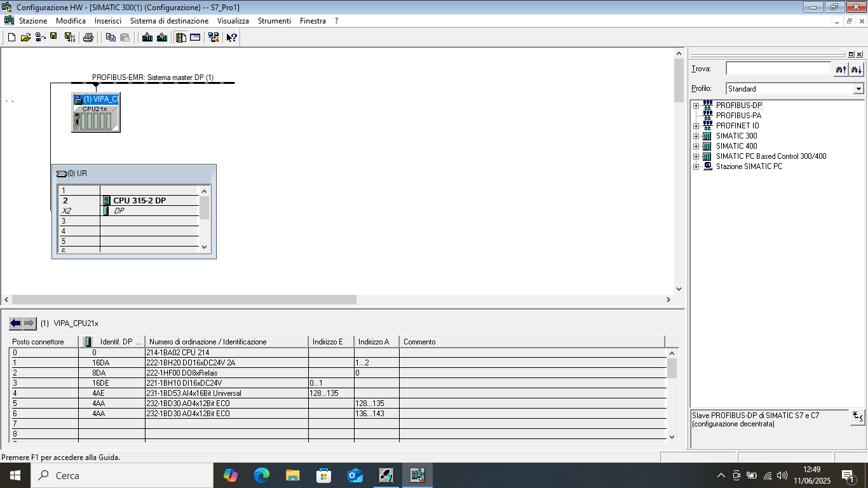Open the Sistema di destinazione menu
This screenshot has width=868, height=488.
169,21
